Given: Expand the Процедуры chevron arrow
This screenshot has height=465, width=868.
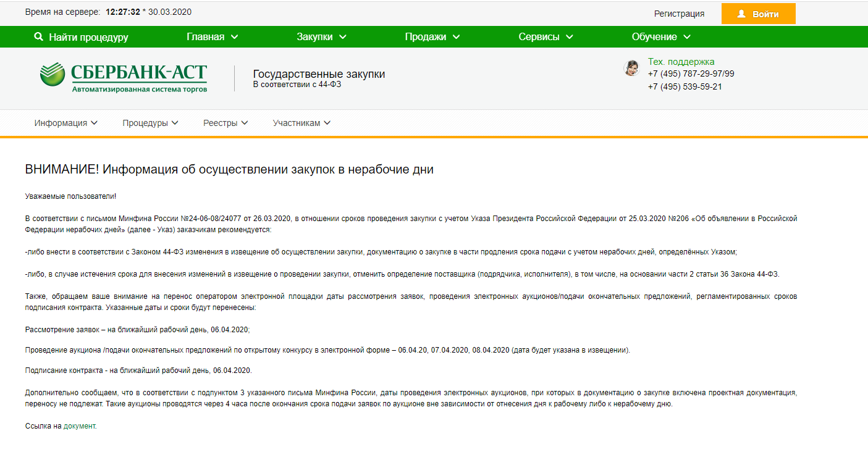Looking at the screenshot, I should pyautogui.click(x=175, y=123).
